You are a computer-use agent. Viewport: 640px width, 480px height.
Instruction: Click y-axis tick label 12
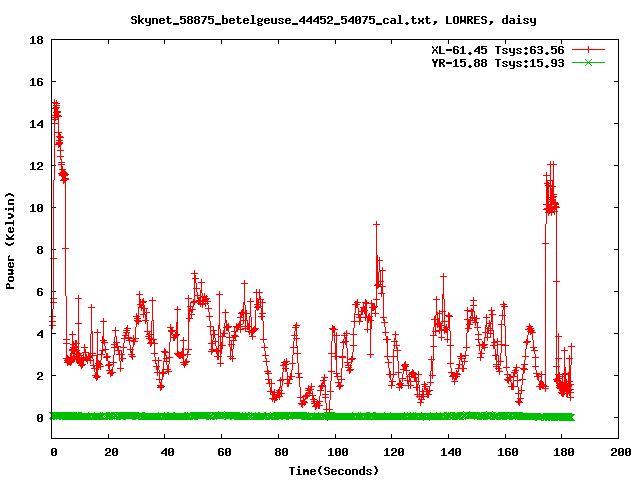point(36,166)
